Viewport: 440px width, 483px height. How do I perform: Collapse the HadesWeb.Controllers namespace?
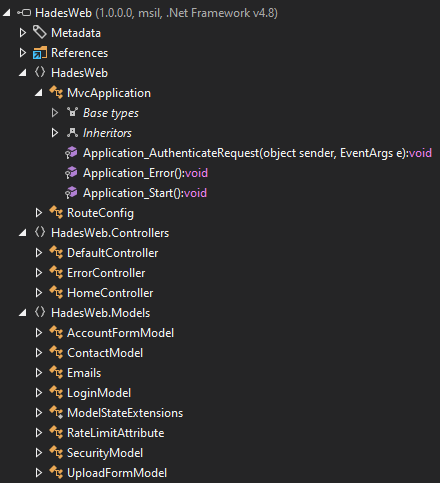23,233
